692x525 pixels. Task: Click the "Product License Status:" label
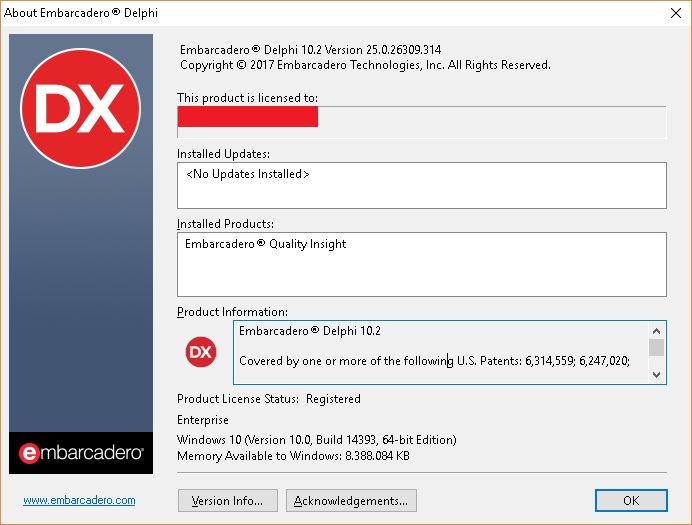pyautogui.click(x=238, y=399)
